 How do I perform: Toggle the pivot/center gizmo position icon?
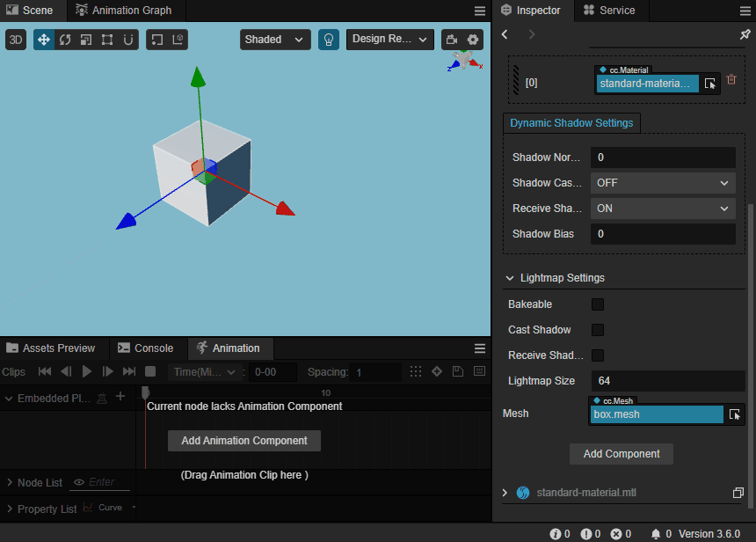(157, 40)
